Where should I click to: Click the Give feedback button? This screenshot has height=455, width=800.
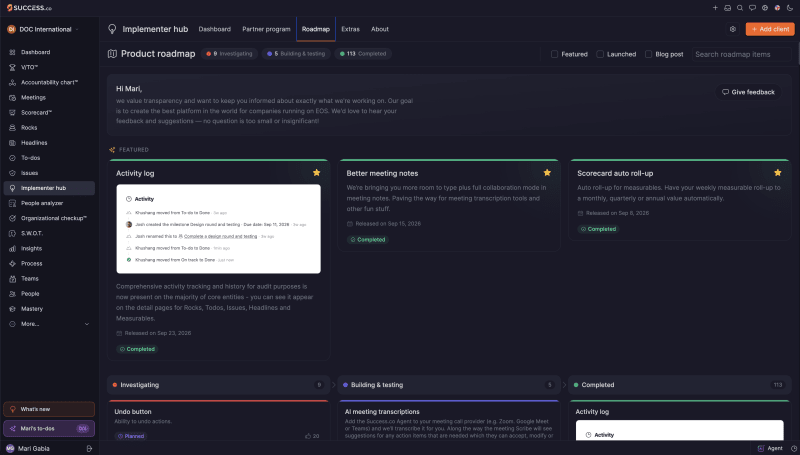point(748,92)
